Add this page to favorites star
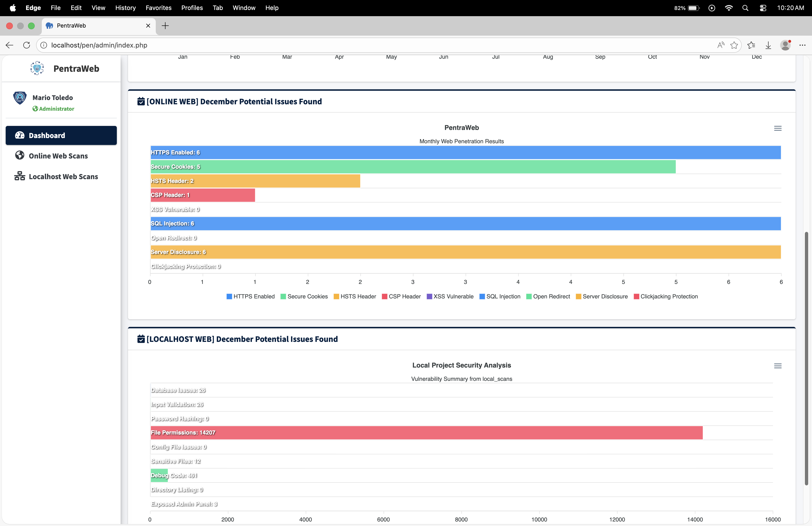812x526 pixels. click(734, 45)
